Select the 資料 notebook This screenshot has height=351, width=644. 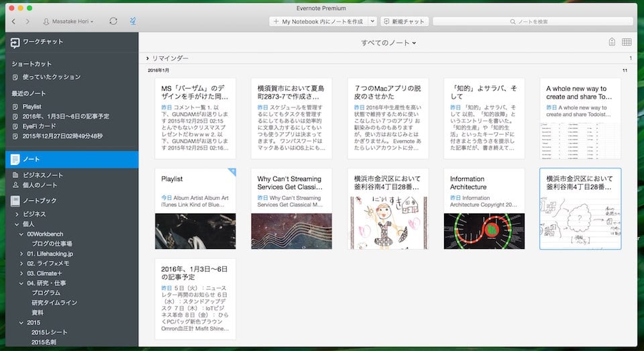38,313
